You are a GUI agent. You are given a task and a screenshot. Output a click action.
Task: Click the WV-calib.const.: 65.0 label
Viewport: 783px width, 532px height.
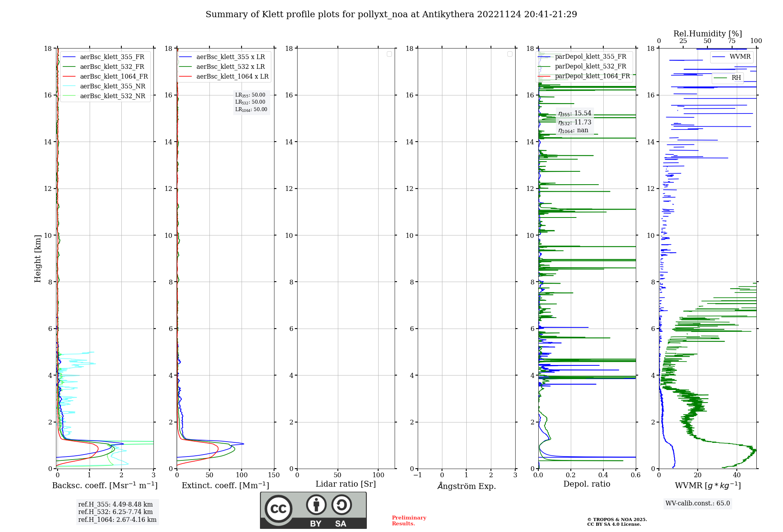(698, 503)
